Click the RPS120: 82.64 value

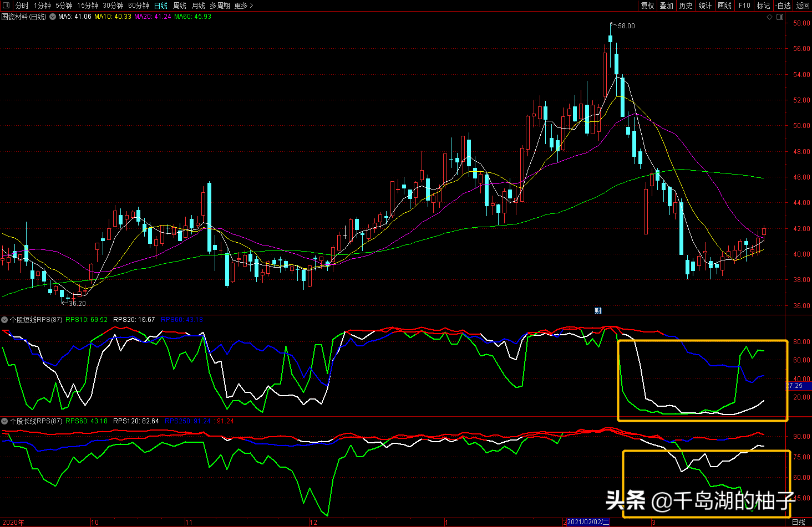[136, 421]
